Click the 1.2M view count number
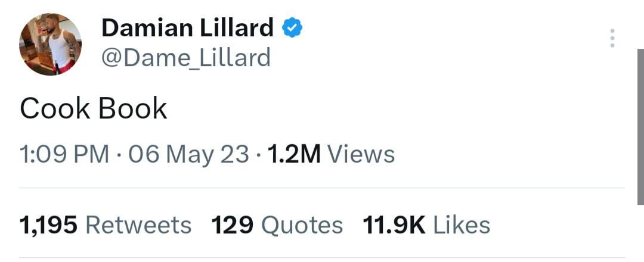The width and height of the screenshot is (644, 262). [x=294, y=155]
